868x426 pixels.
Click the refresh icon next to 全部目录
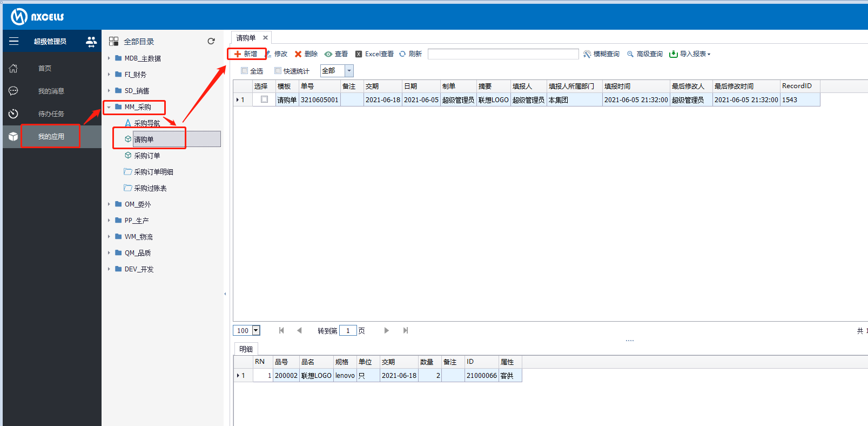pos(211,41)
